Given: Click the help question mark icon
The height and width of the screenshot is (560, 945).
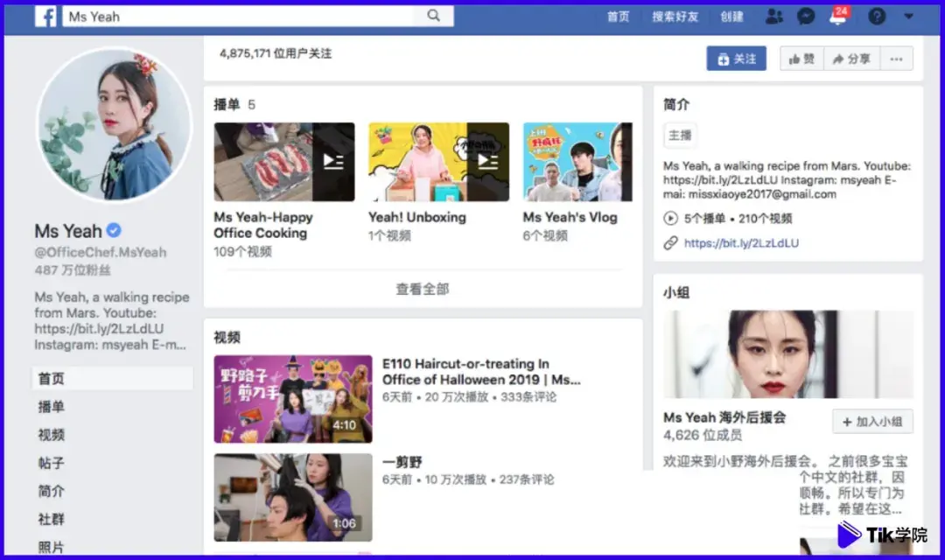Looking at the screenshot, I should (877, 17).
